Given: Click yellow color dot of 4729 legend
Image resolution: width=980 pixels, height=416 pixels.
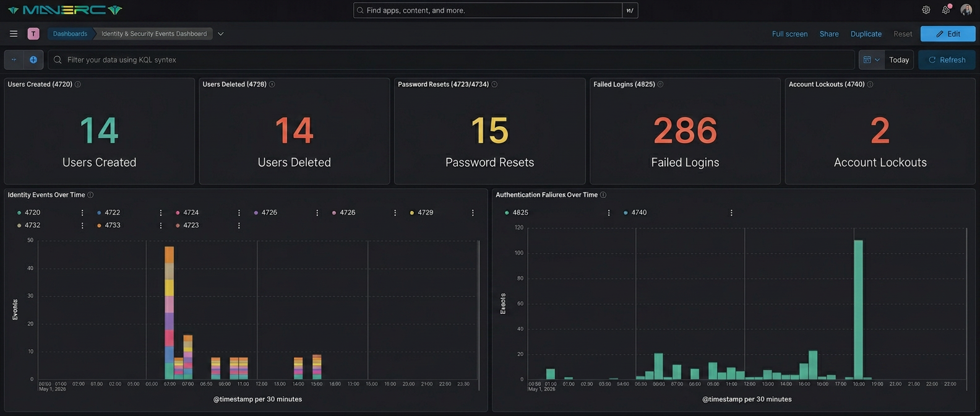Looking at the screenshot, I should pyautogui.click(x=412, y=213).
